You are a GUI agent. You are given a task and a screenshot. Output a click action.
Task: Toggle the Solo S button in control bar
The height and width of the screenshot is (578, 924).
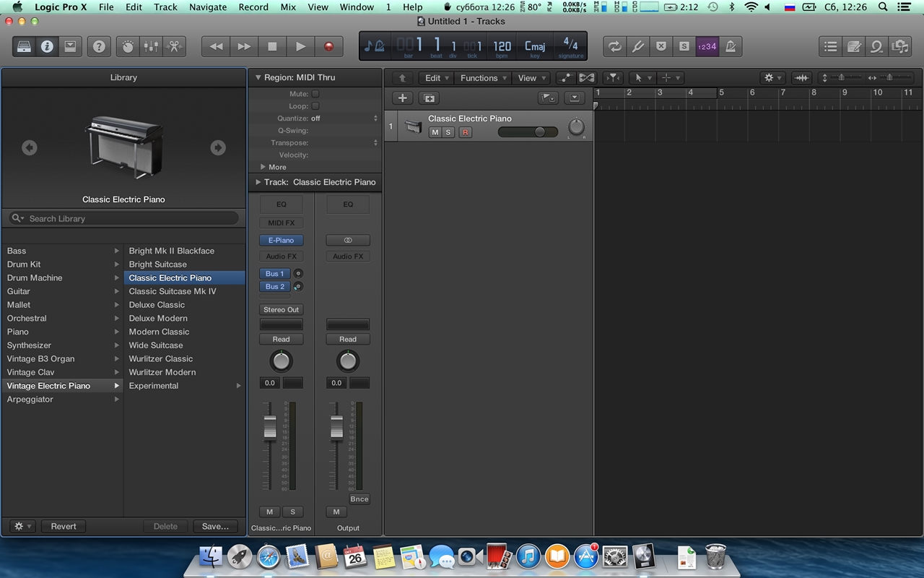click(684, 46)
